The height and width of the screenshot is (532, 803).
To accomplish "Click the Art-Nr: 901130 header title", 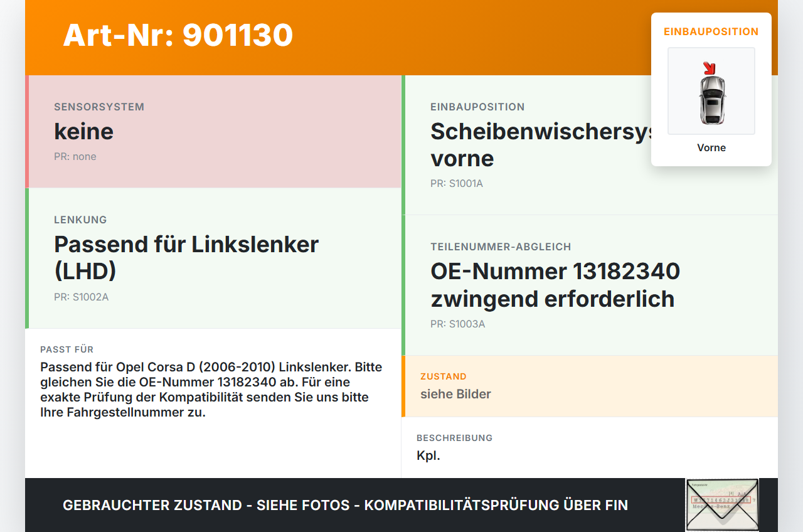I will pos(178,35).
